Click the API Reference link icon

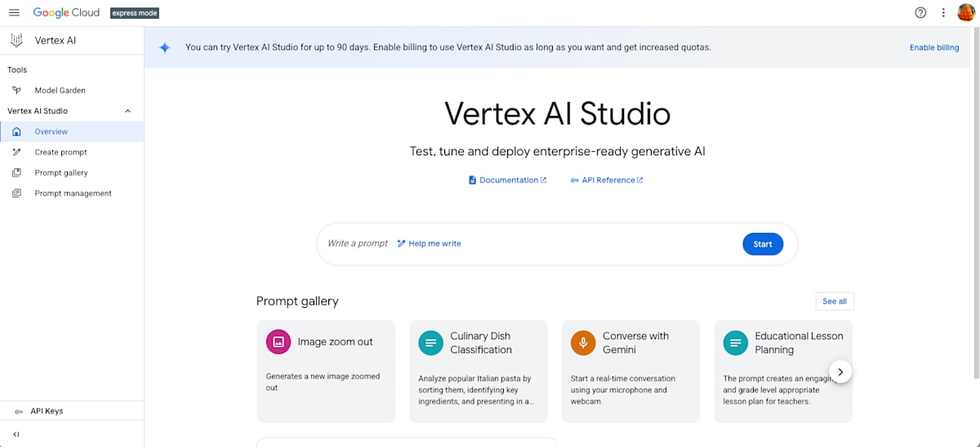point(574,180)
